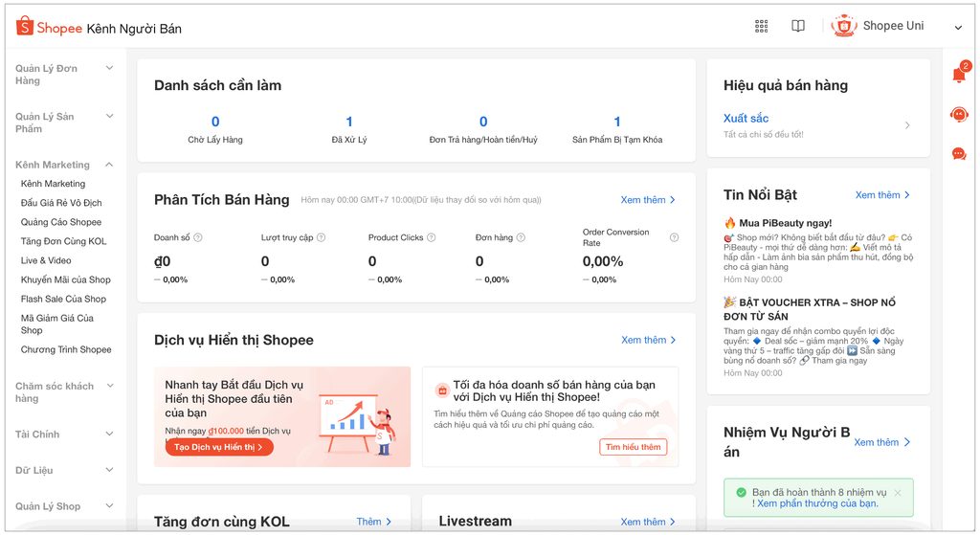Click Xem phần thưởng của bạn link
Image resolution: width=980 pixels, height=535 pixels.
pos(817,503)
